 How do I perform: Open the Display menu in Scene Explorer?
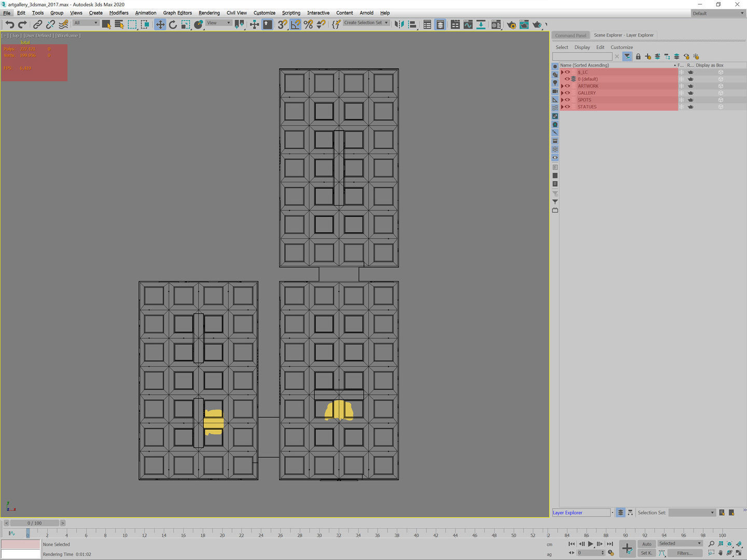(582, 47)
